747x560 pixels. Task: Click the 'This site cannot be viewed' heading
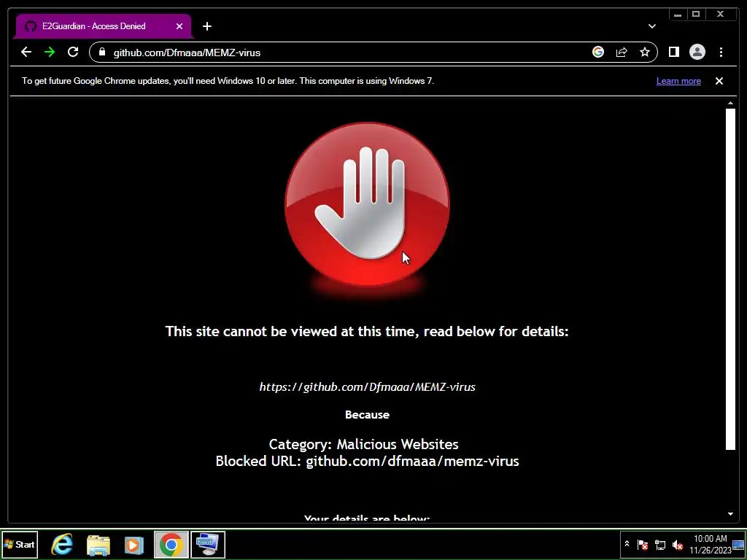click(x=367, y=332)
